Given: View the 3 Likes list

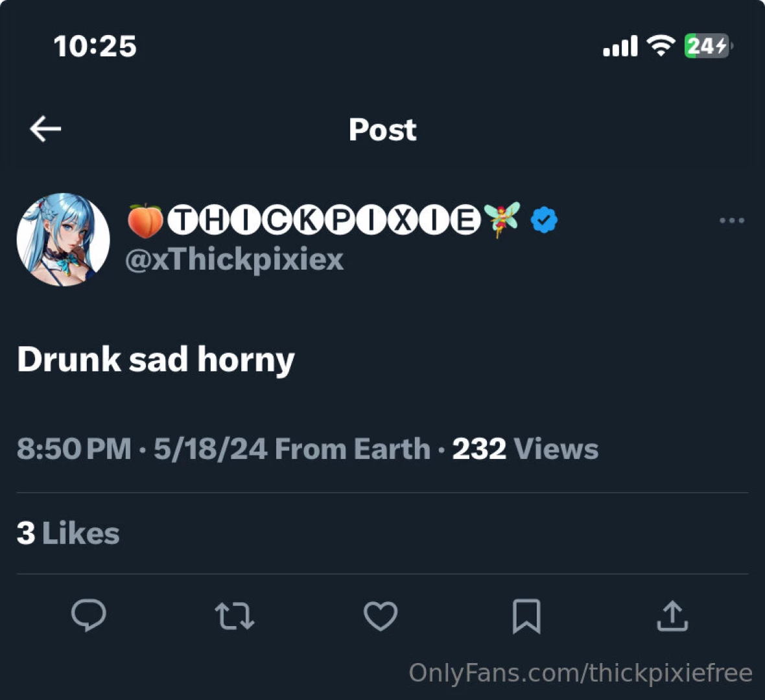Looking at the screenshot, I should click(68, 533).
